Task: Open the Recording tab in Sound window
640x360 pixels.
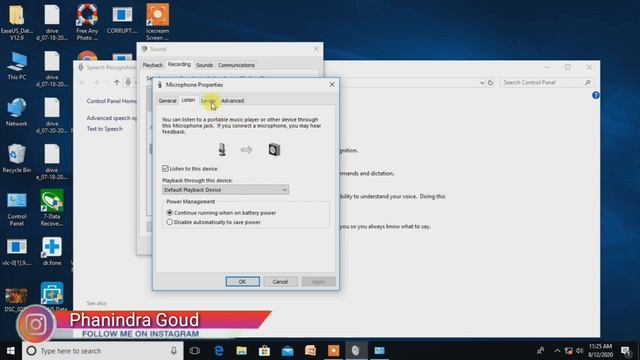Action: pyautogui.click(x=179, y=64)
